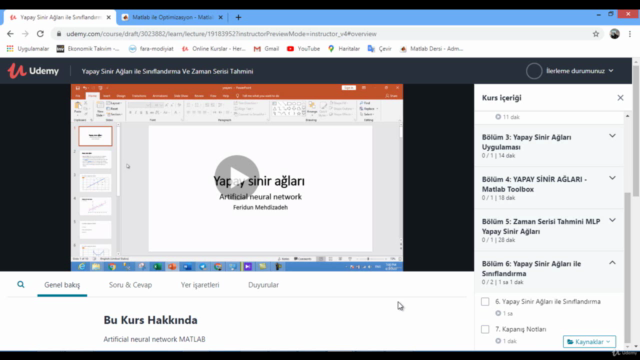
Task: Open the Online Kurslar bookmark
Action: (x=213, y=49)
